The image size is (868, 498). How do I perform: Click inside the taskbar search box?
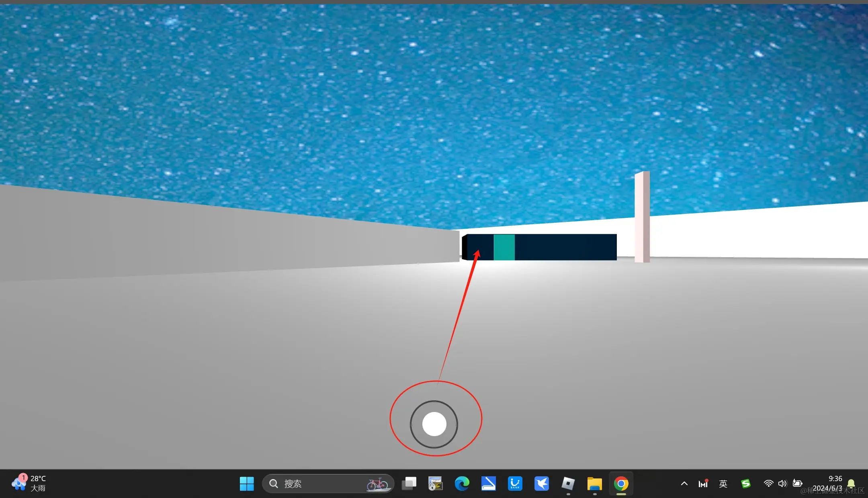pyautogui.click(x=321, y=484)
